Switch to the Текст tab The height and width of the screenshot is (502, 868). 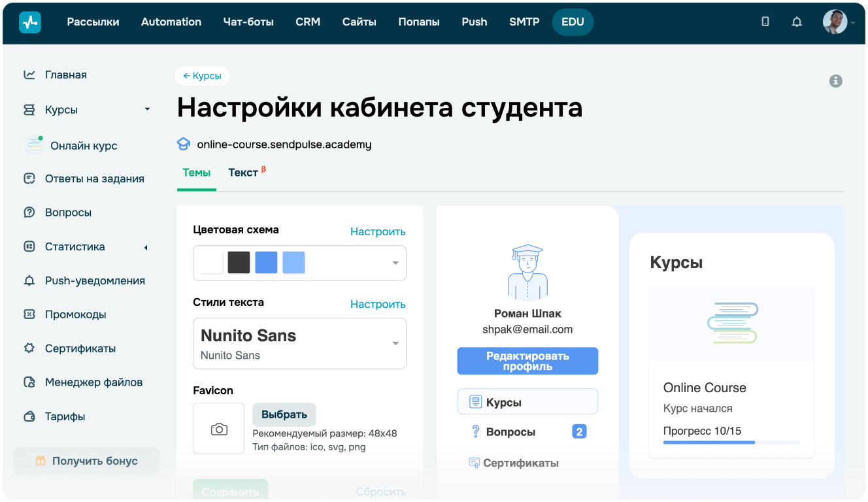(243, 173)
